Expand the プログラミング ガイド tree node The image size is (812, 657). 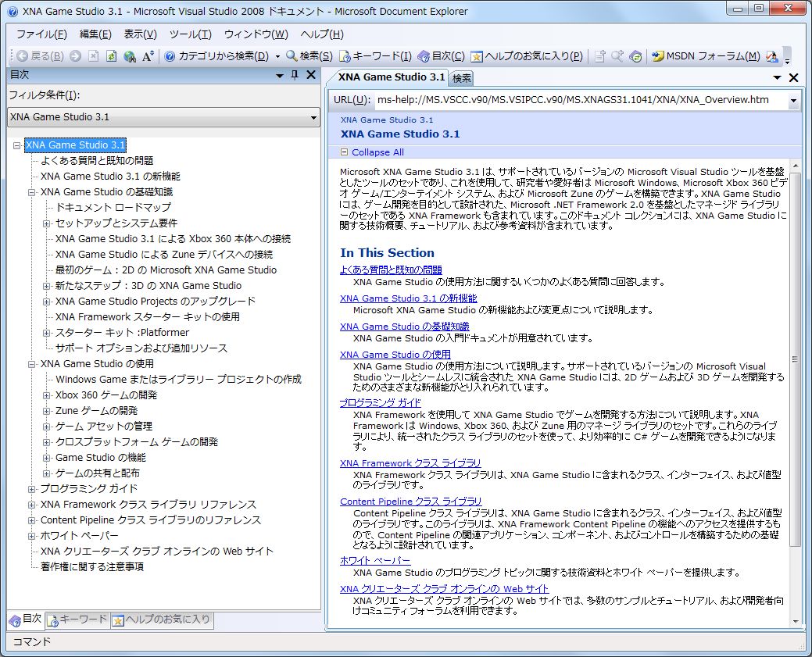(x=32, y=489)
